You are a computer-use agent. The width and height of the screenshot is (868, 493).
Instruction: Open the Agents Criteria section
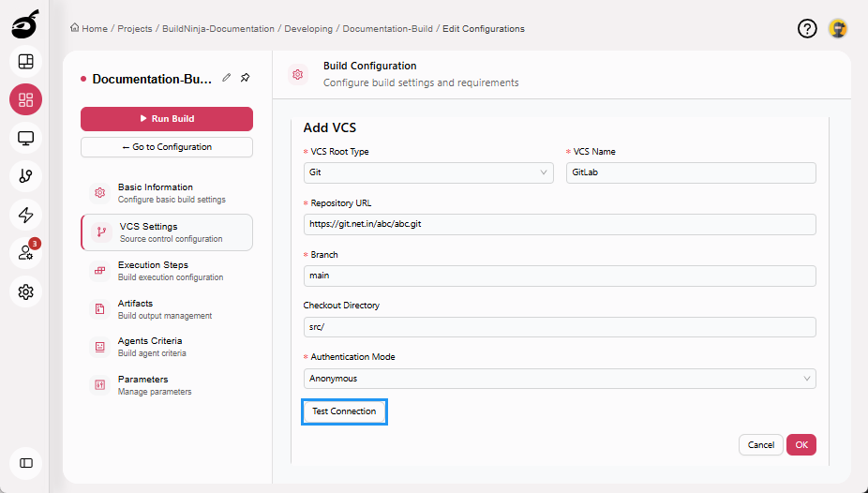pos(167,347)
